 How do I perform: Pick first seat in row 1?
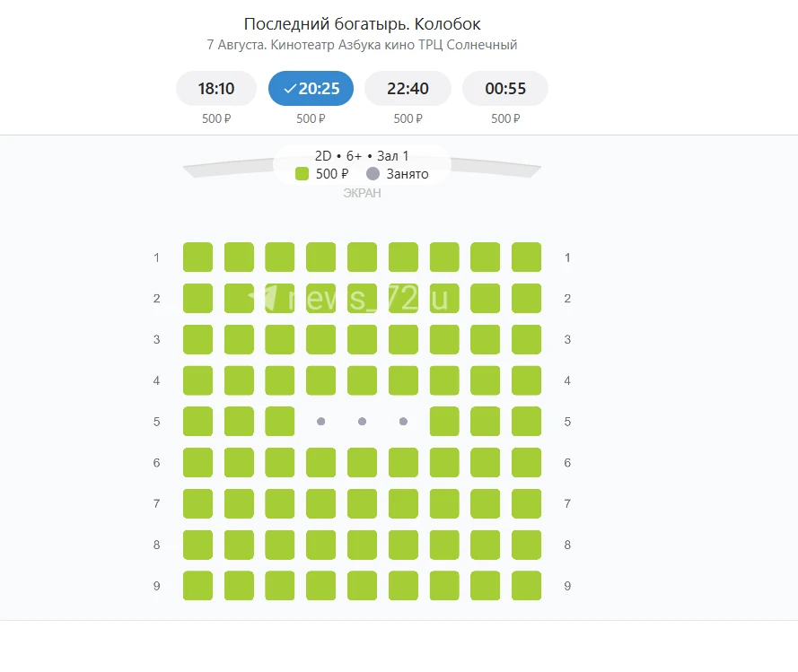point(198,257)
